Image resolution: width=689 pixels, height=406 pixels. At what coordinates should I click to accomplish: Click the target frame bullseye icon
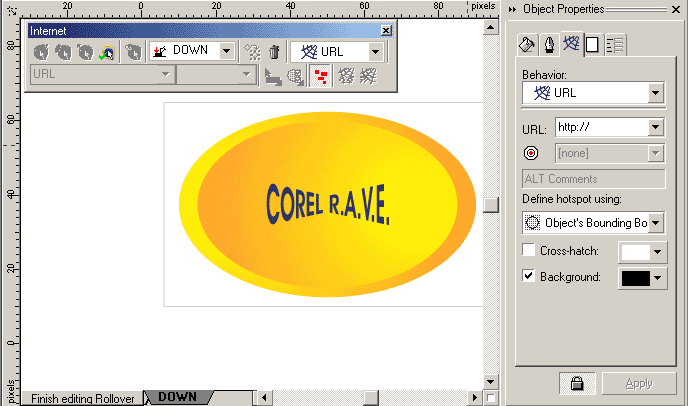point(532,153)
